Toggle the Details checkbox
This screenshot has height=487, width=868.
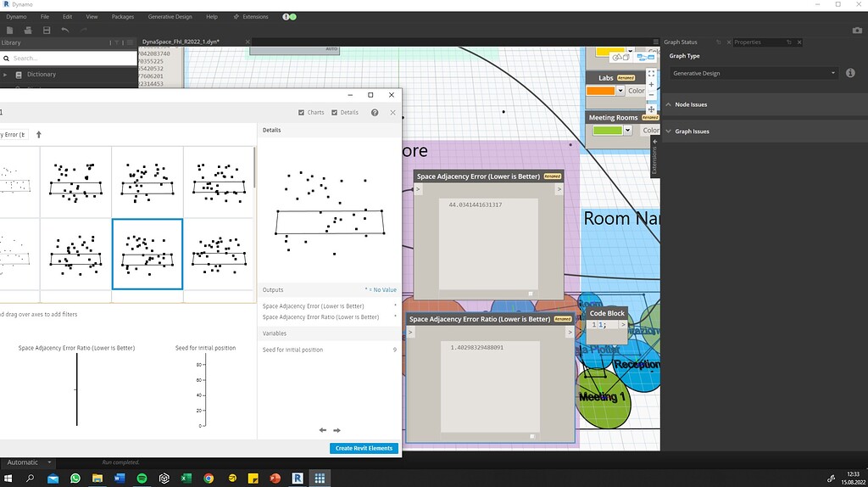click(334, 113)
